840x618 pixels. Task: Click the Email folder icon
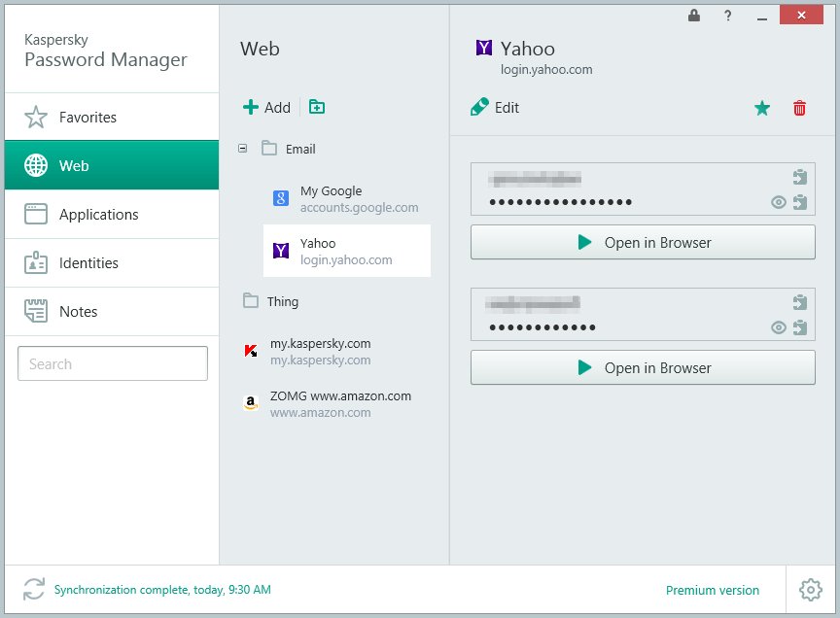269,148
